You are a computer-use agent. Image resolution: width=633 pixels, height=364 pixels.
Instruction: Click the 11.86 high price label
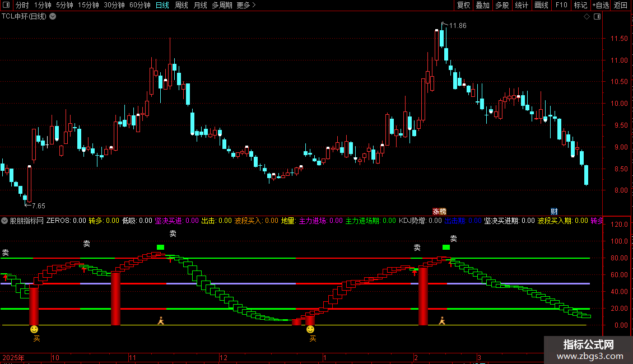tap(458, 26)
